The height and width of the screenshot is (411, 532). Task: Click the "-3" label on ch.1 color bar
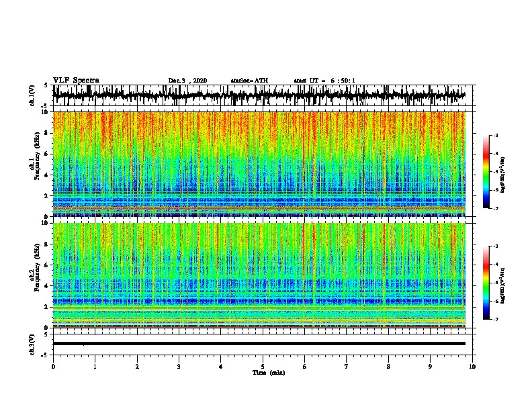[x=496, y=135]
